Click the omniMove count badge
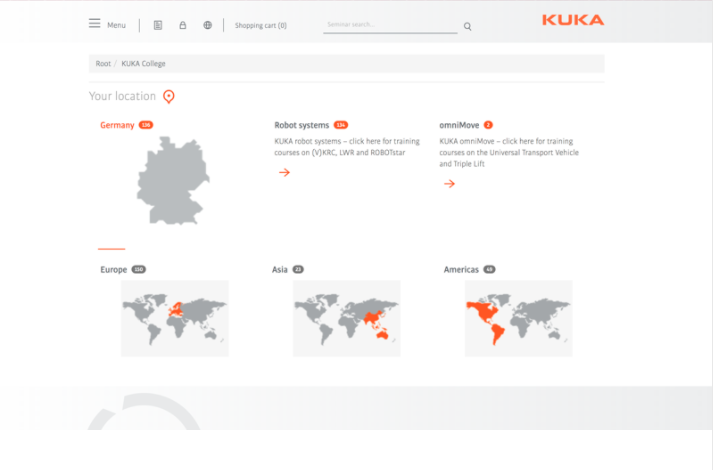 click(488, 125)
